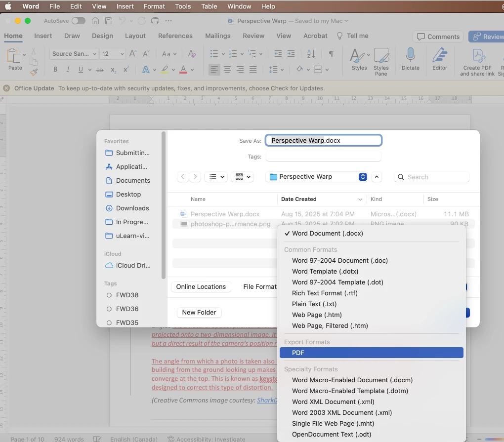Apply subscript formatting
The height and width of the screenshot is (442, 504).
point(113,70)
